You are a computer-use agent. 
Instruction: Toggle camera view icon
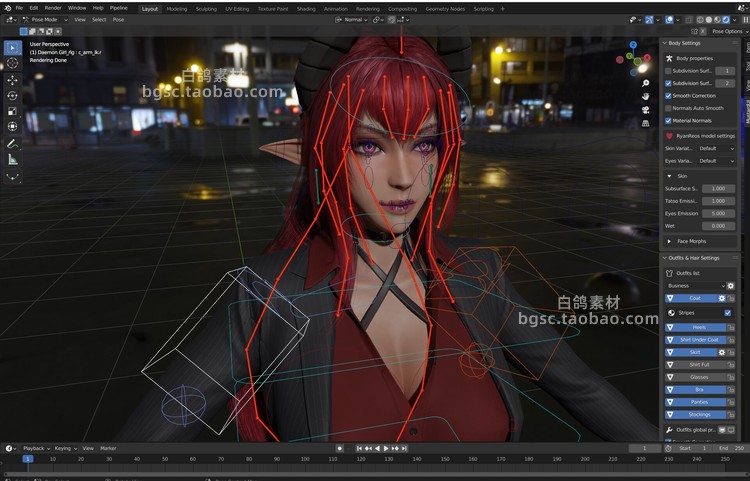[645, 110]
